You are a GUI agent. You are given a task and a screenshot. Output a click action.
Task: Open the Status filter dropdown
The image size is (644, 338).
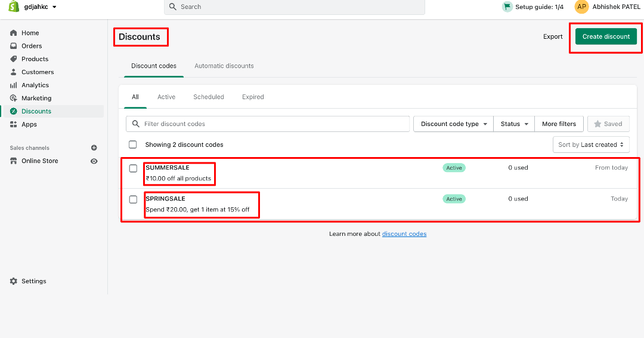[x=514, y=124]
